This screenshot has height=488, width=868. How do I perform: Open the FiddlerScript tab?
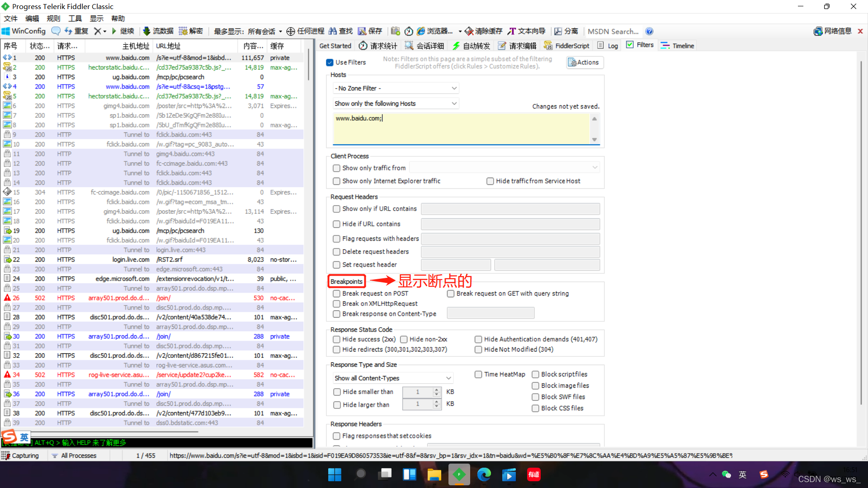point(566,46)
